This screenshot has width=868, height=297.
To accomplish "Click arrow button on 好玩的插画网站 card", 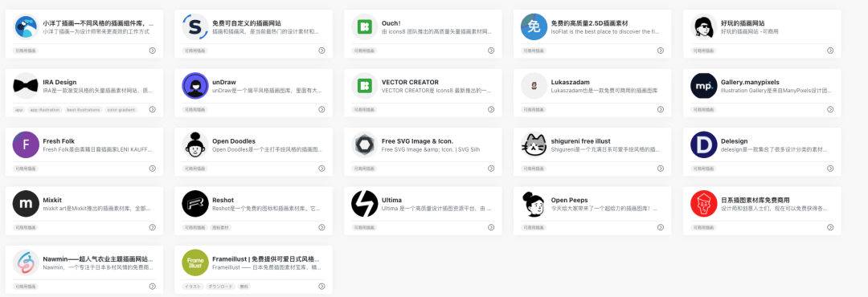I will click(830, 51).
